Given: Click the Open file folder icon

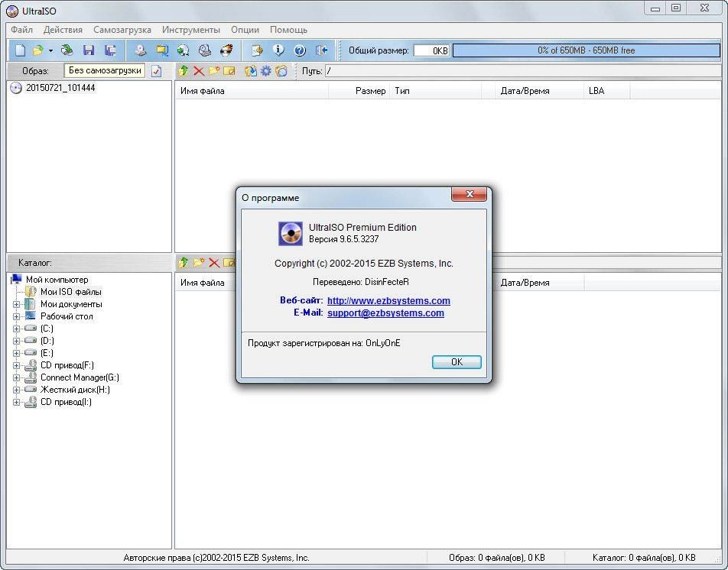Looking at the screenshot, I should [x=38, y=50].
